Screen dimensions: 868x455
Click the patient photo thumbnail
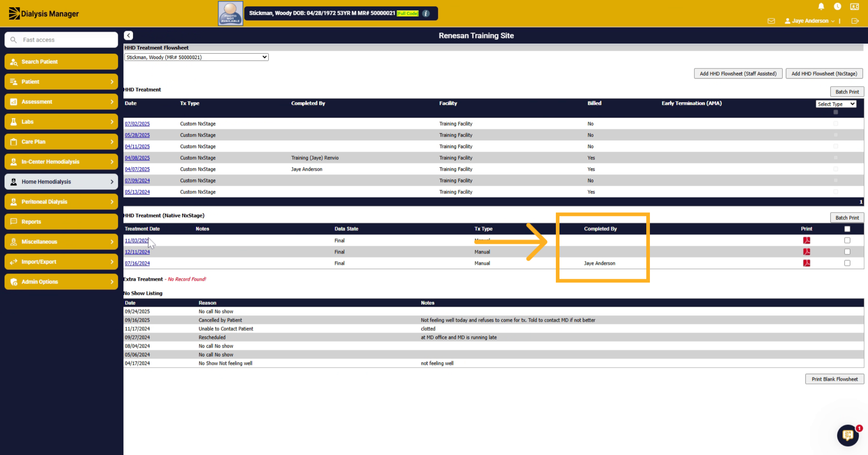(x=230, y=13)
